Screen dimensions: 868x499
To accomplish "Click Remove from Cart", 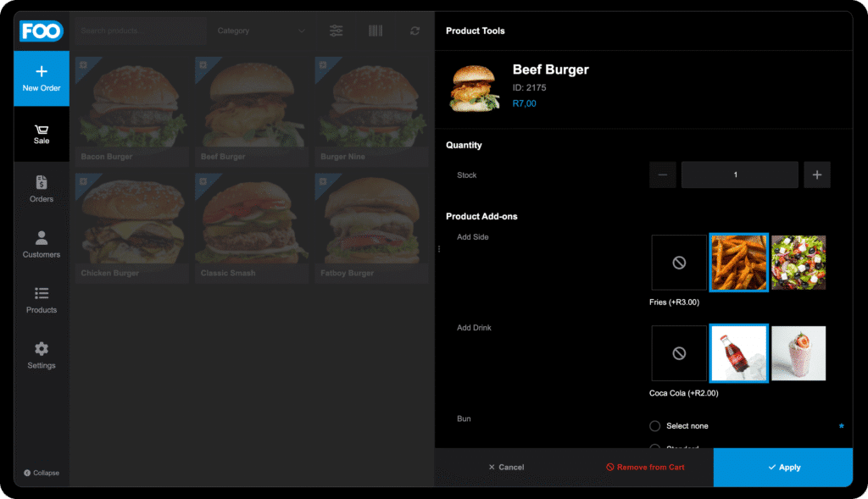I will [x=644, y=467].
